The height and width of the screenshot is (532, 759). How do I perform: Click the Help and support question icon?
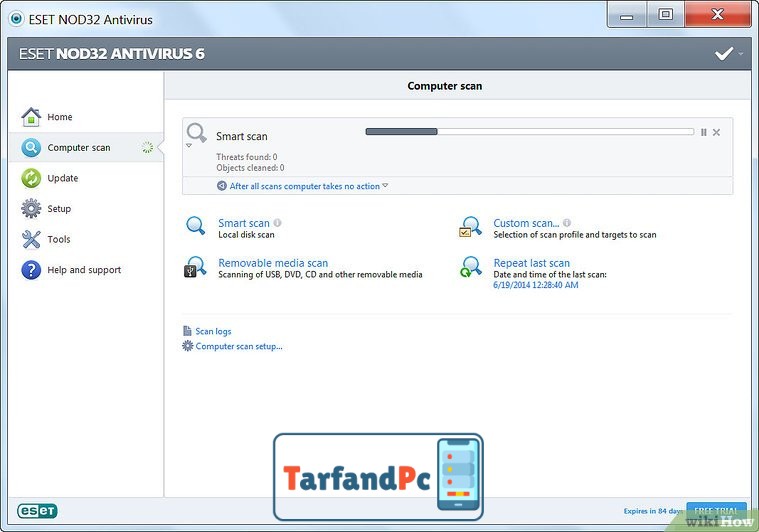(x=31, y=270)
